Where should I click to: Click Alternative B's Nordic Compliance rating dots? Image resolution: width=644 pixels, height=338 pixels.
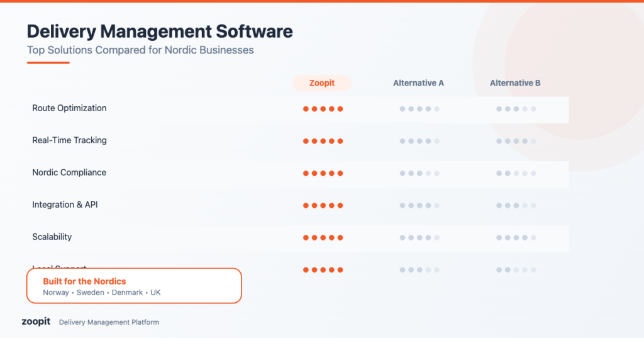coord(516,173)
